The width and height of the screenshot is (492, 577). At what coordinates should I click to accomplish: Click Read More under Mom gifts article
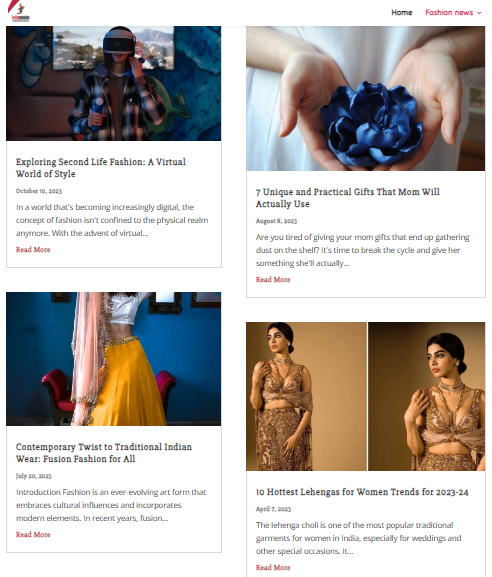coord(273,280)
